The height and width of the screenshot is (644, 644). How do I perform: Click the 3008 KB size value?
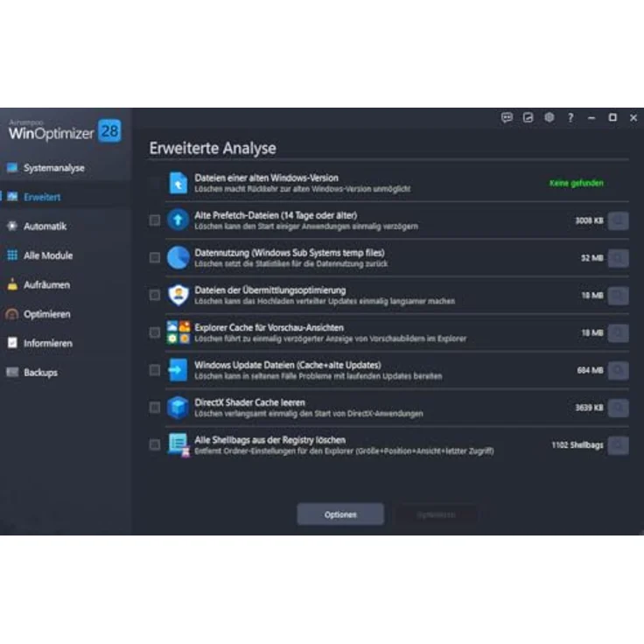click(590, 220)
